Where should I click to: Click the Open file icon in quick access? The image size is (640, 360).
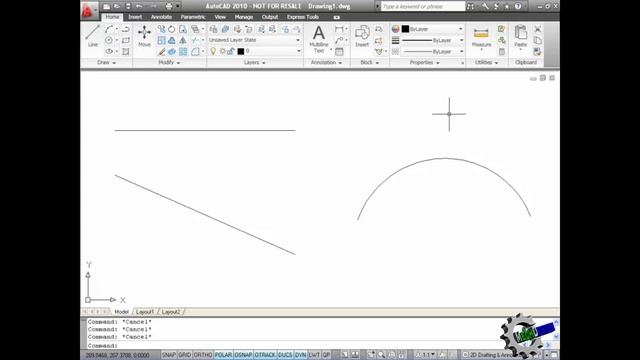point(117,6)
